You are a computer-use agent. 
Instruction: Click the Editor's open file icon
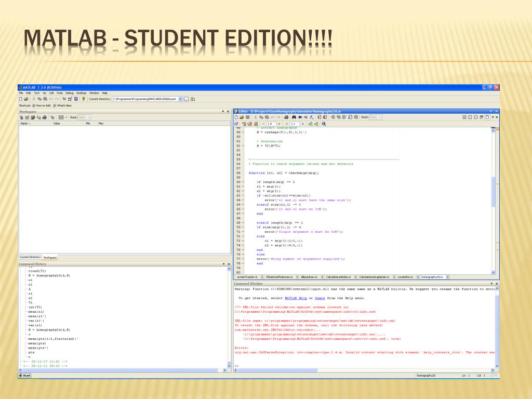click(x=242, y=117)
